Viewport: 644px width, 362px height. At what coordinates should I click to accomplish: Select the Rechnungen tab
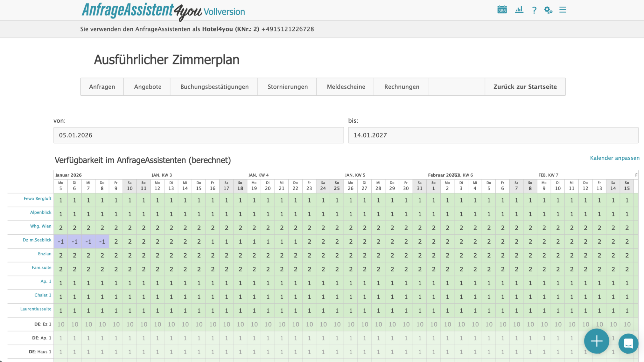tap(402, 87)
